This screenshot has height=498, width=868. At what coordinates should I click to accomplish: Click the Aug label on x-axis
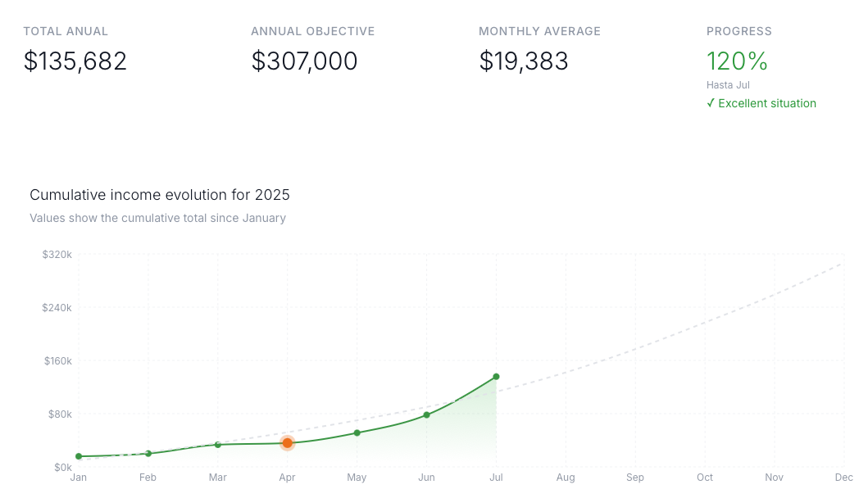566,477
